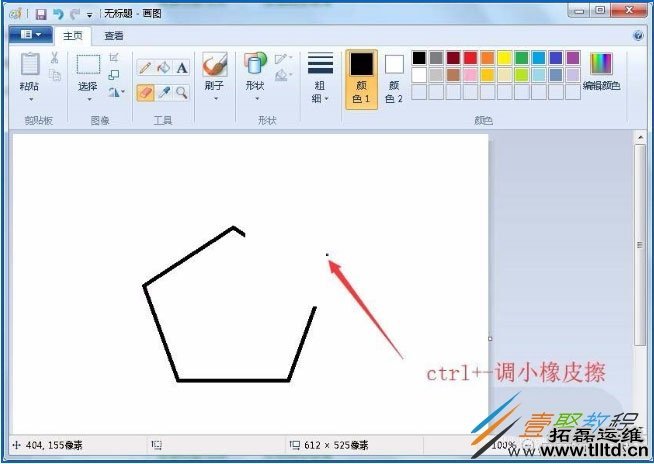Click the Paste clipboard icon
This screenshot has height=464, width=654.
[30, 64]
